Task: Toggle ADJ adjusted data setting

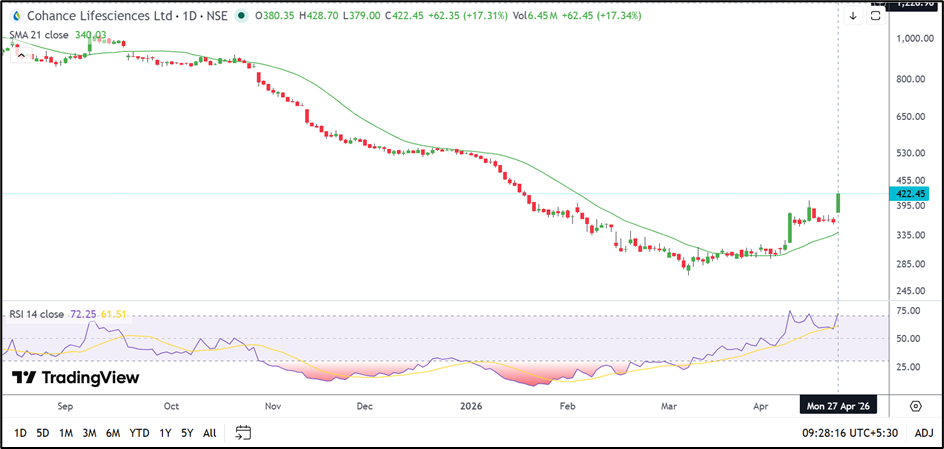Action: 923,433
